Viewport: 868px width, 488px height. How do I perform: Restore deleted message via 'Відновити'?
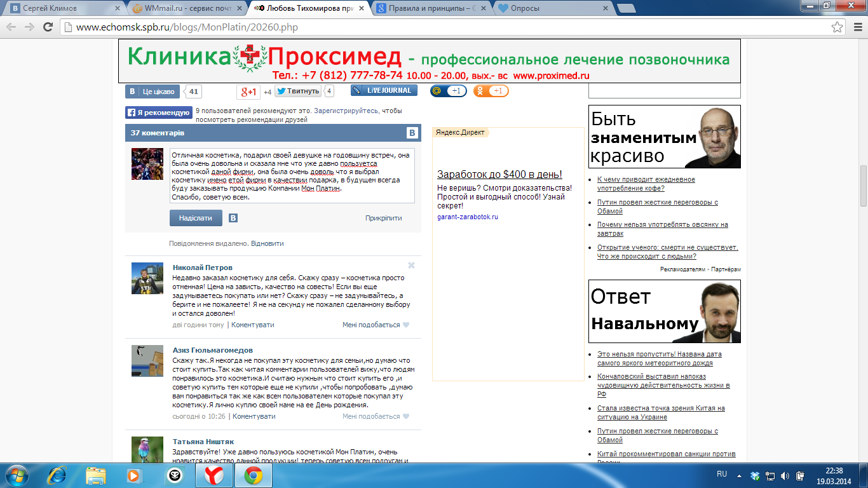tap(268, 243)
